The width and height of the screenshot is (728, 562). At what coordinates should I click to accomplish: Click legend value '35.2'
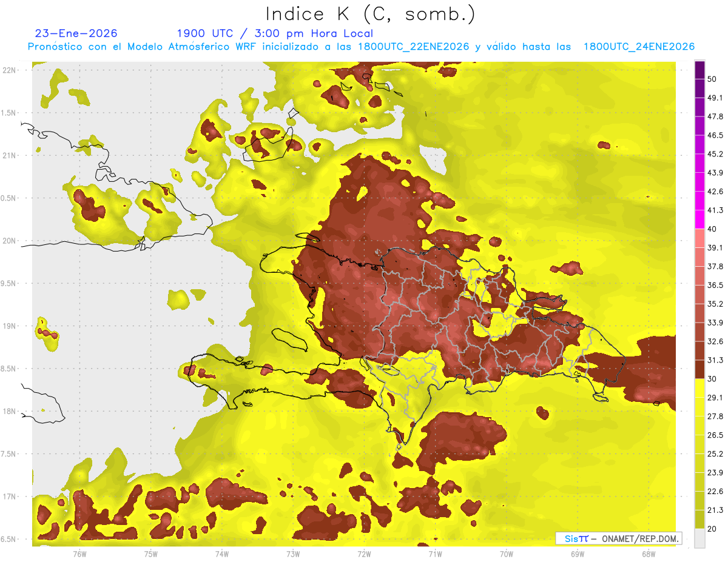715,304
